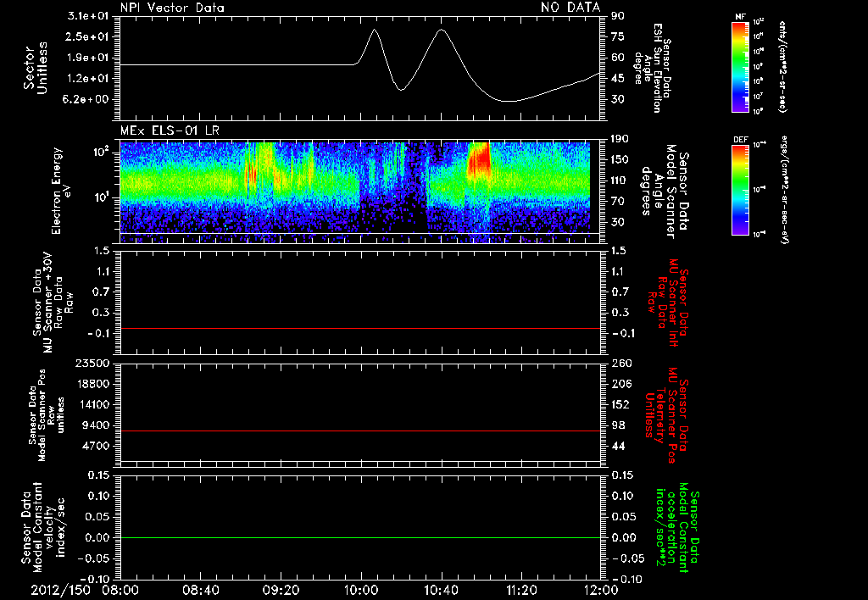The image size is (868, 600).
Task: Click the "12:00" end time label
Action: point(601,590)
